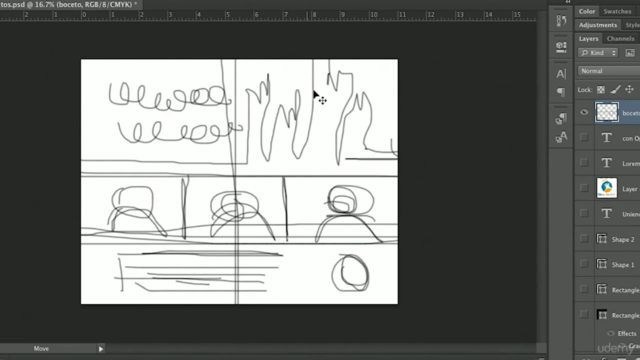Screen dimensions: 640x360
Task: Switch to the Channels tab
Action: (620, 39)
